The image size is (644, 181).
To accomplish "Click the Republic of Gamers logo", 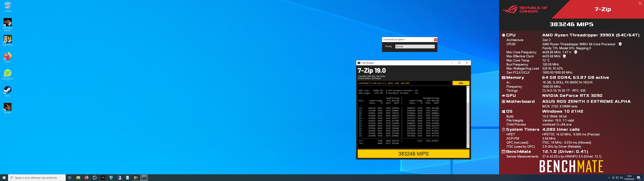I will click(x=525, y=10).
